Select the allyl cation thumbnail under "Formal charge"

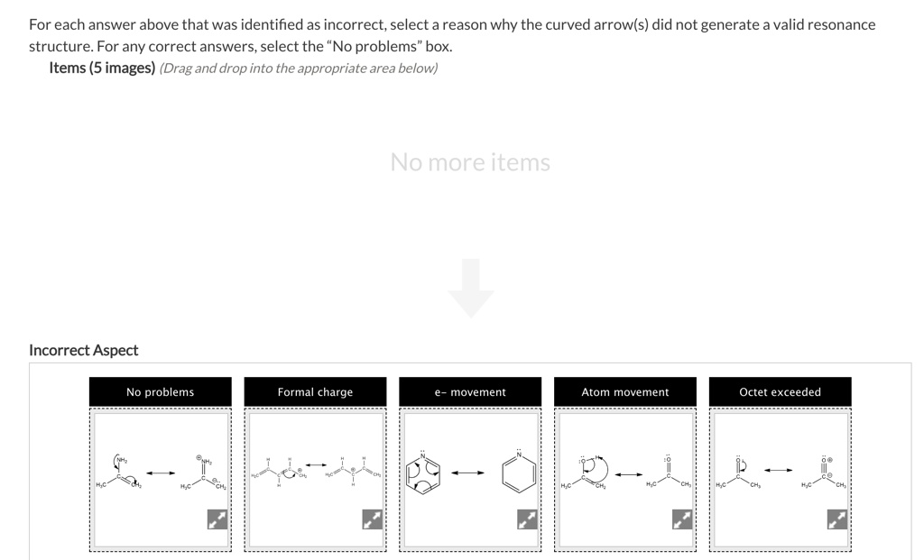pyautogui.click(x=313, y=469)
